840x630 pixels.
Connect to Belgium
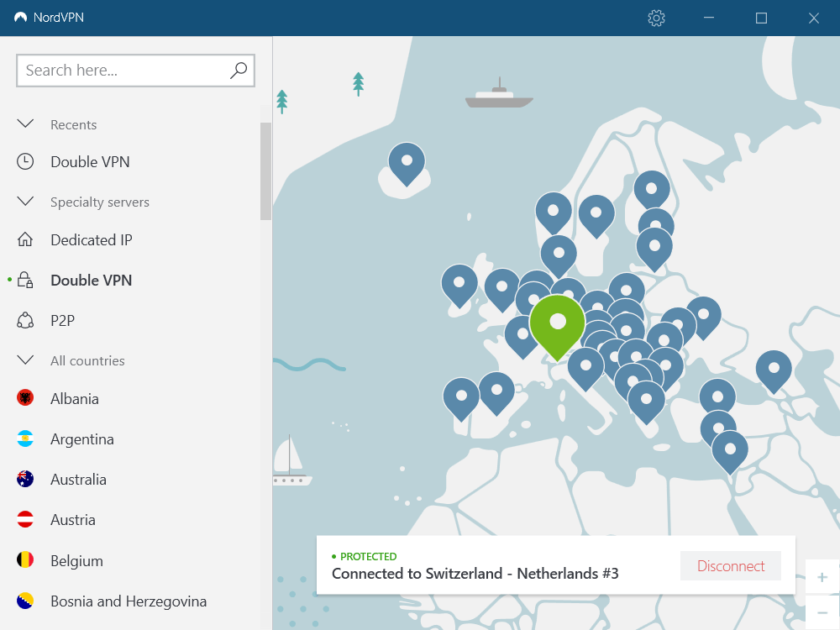click(x=76, y=561)
